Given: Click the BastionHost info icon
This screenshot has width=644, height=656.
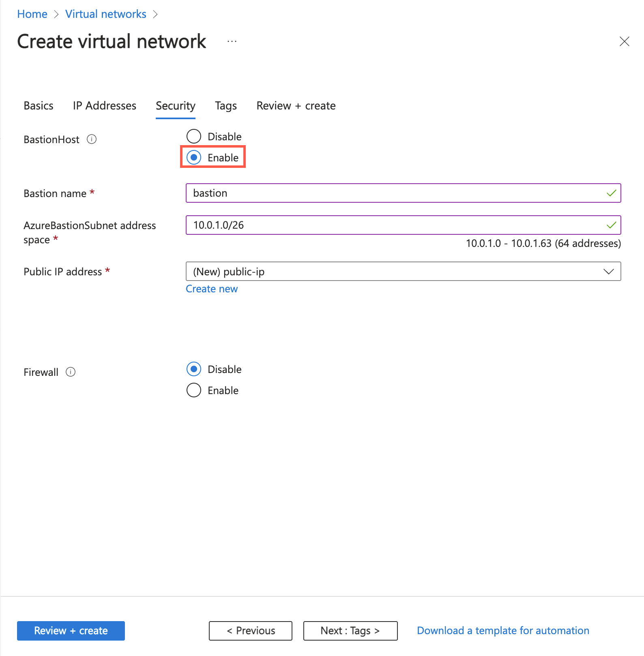Looking at the screenshot, I should pos(92,139).
